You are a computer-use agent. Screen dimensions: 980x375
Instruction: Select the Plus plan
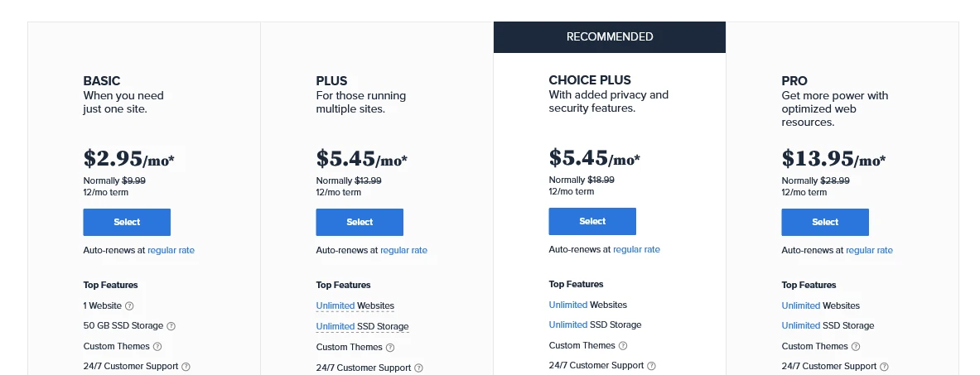360,222
